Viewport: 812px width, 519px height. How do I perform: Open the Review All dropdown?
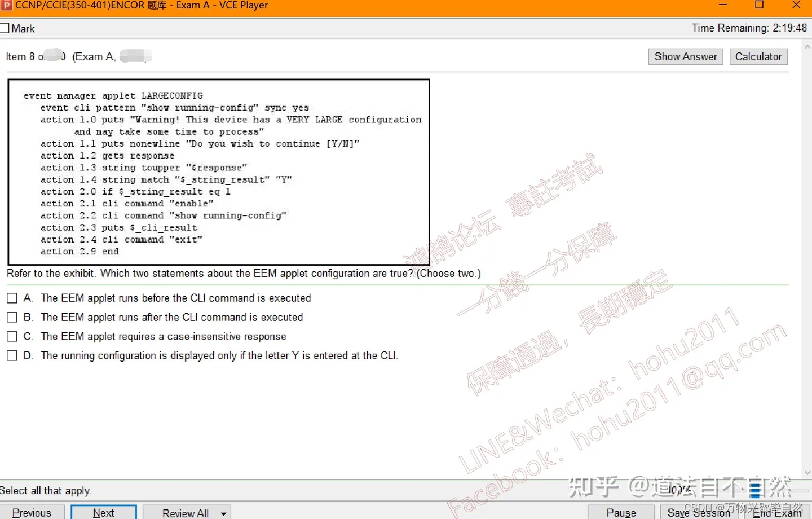(223, 512)
